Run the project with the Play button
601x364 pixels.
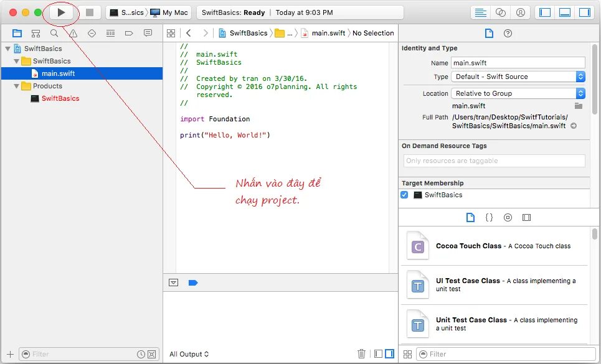click(x=61, y=12)
